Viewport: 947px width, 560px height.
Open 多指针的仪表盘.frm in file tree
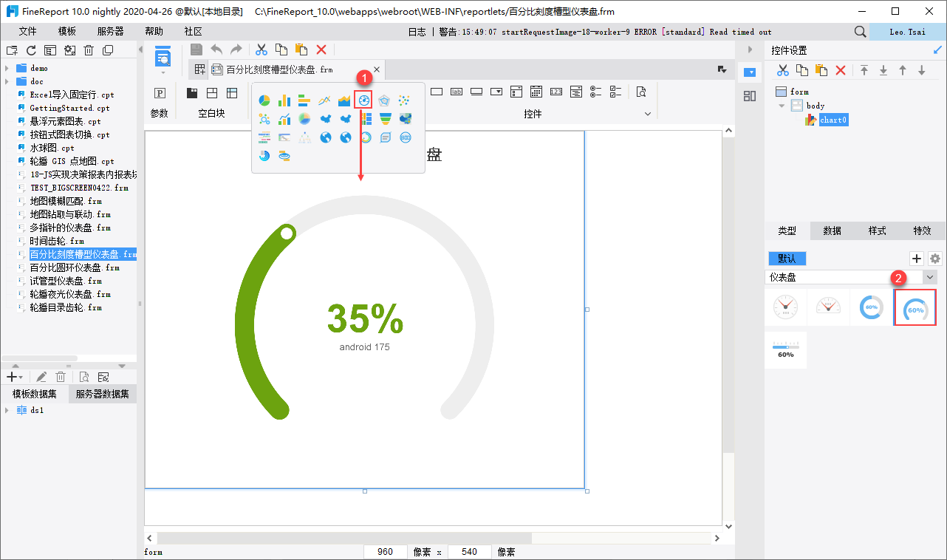70,228
